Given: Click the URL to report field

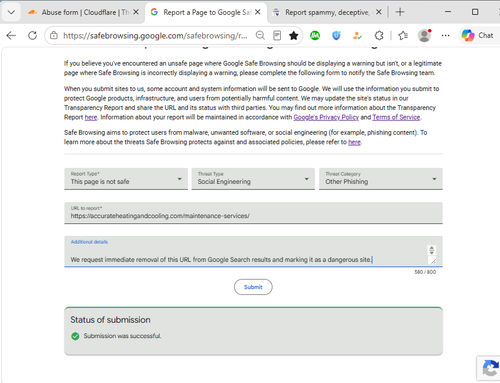Looking at the screenshot, I should pos(253,213).
